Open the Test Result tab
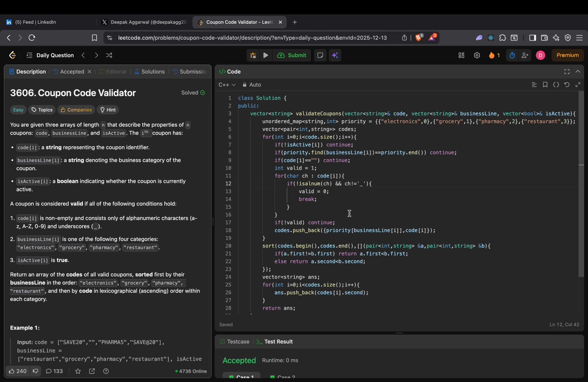The image size is (588, 382). 278,341
